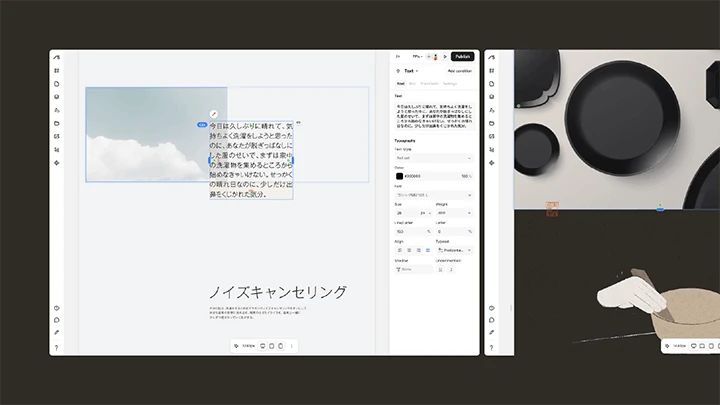Switch to the second tab beside Text
The image size is (720, 405).
412,84
